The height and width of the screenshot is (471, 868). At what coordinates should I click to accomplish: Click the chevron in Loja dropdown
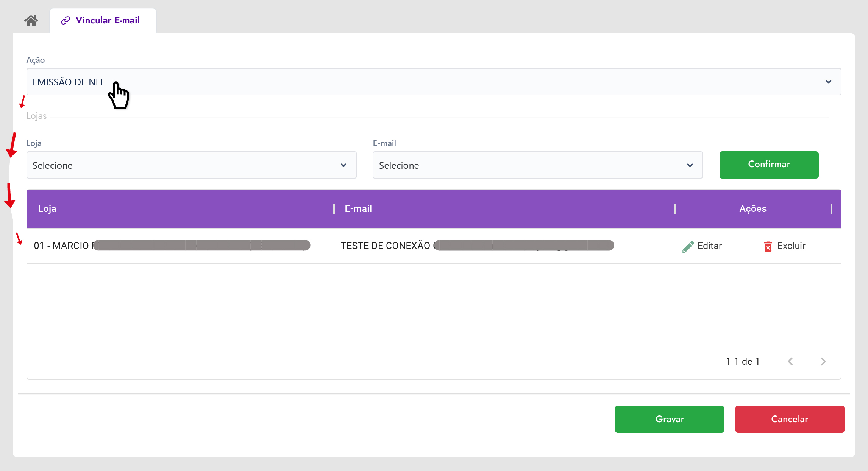pyautogui.click(x=343, y=165)
